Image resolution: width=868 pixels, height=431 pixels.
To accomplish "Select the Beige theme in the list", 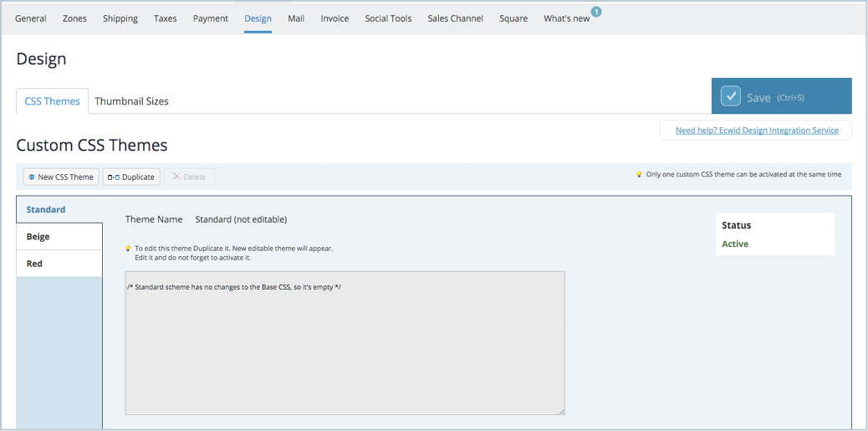I will 59,237.
